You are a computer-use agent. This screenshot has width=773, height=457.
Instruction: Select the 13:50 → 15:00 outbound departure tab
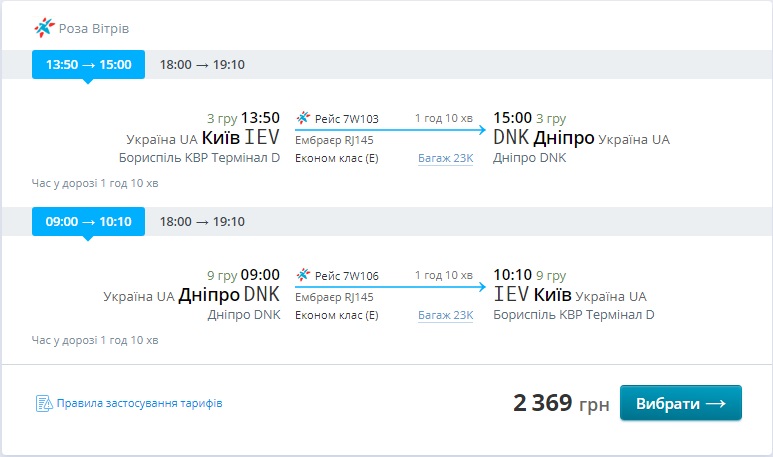[89, 65]
